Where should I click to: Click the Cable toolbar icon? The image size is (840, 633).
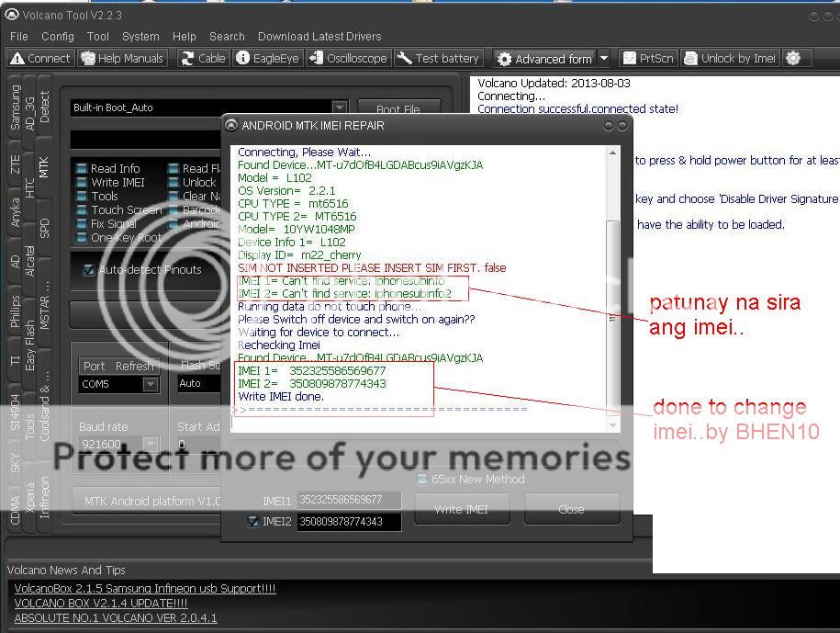[202, 58]
